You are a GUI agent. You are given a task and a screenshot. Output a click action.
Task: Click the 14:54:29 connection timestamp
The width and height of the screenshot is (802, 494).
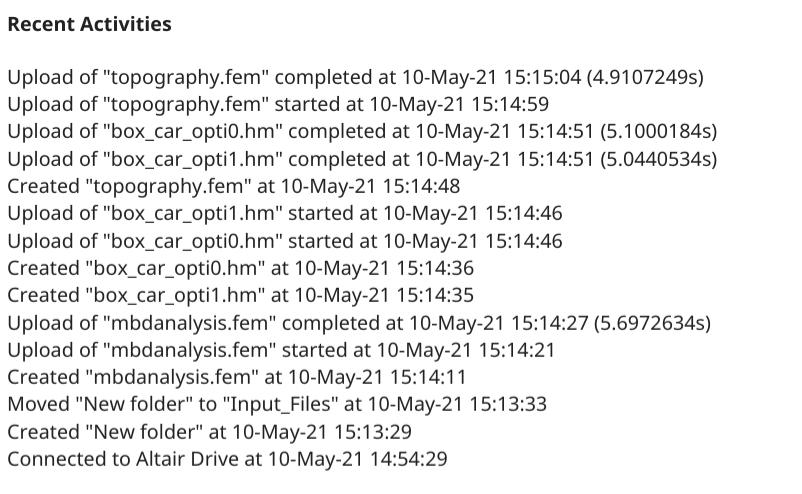click(x=413, y=459)
